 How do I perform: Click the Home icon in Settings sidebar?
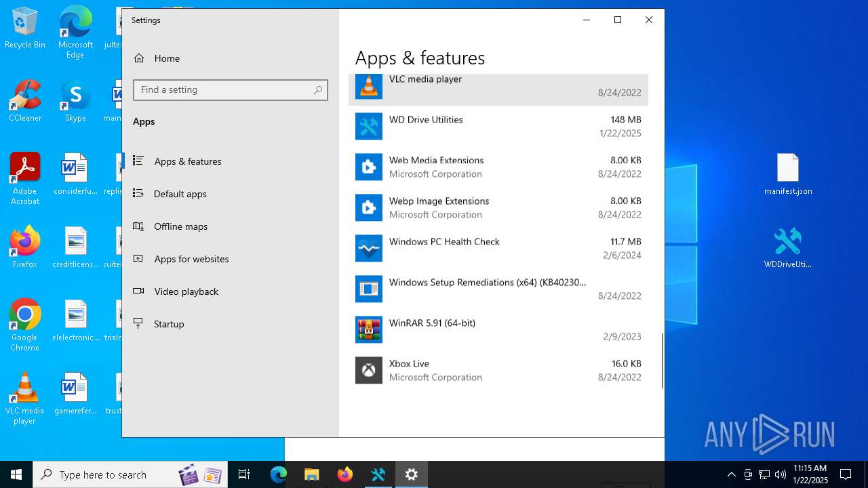click(139, 58)
